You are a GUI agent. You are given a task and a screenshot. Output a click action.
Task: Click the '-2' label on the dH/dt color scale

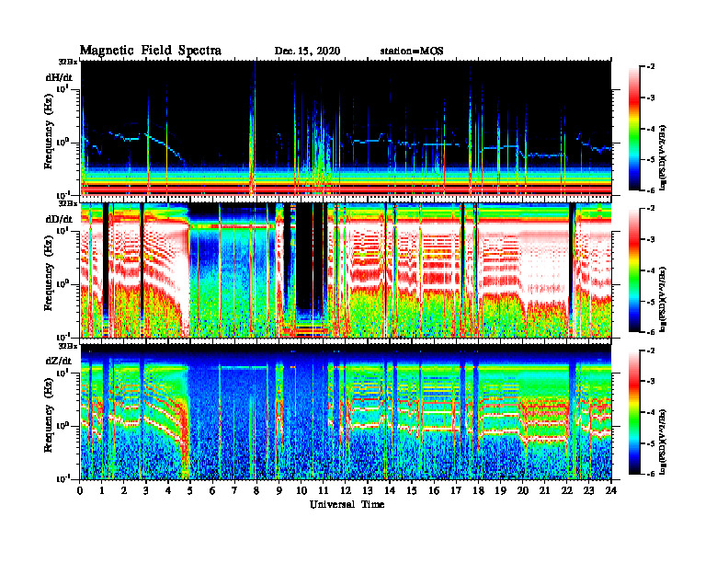651,67
